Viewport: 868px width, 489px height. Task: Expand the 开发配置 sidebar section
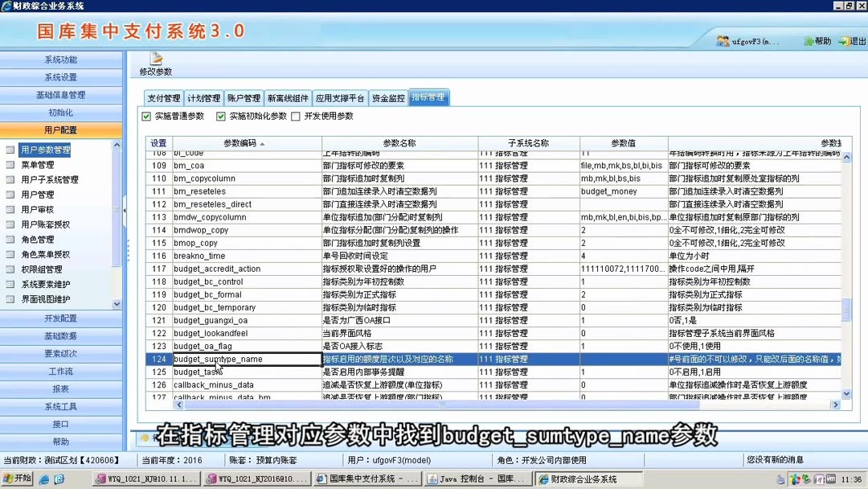coord(59,318)
